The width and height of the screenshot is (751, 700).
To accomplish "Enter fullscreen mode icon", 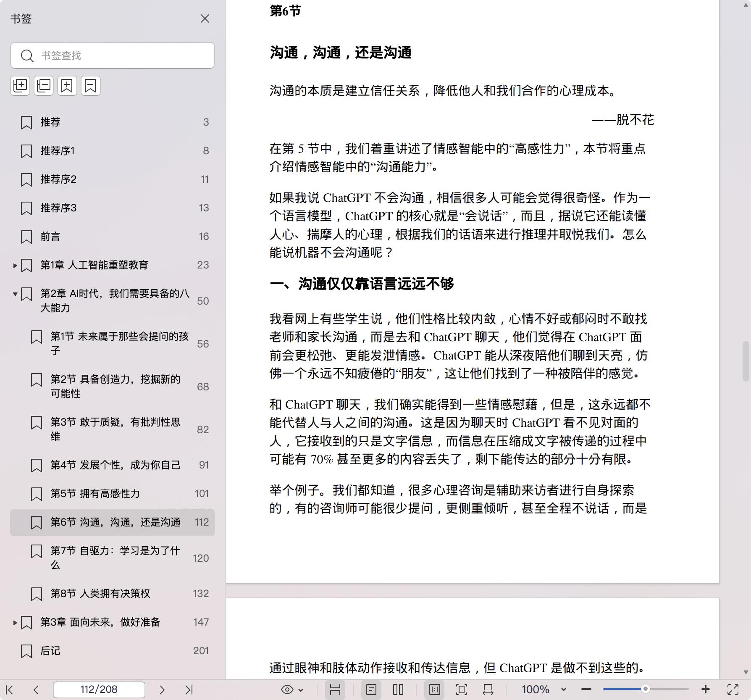I will pyautogui.click(x=733, y=689).
